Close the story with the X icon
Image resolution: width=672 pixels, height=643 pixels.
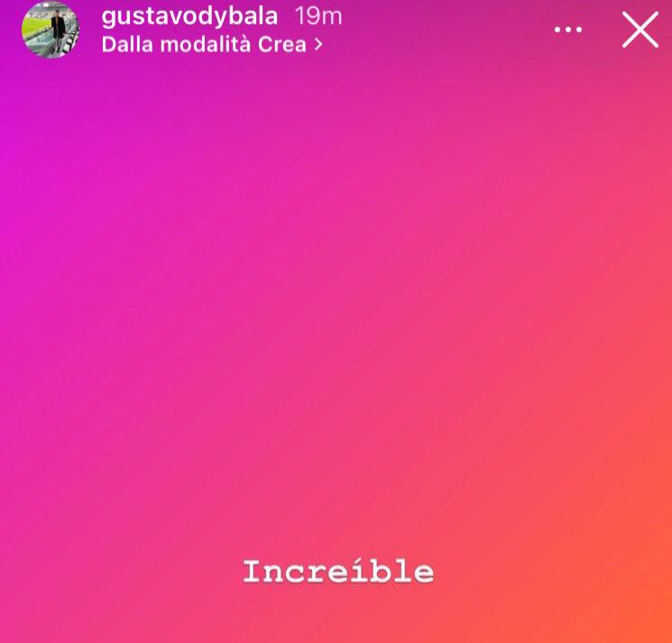(640, 30)
